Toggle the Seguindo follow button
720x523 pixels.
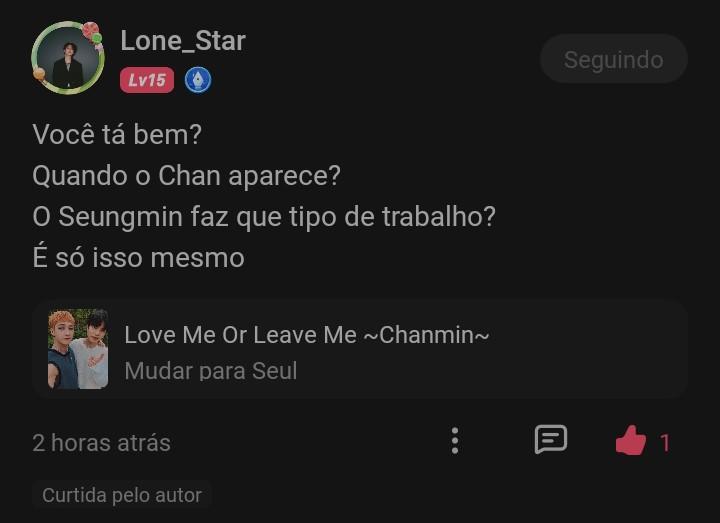coord(613,59)
